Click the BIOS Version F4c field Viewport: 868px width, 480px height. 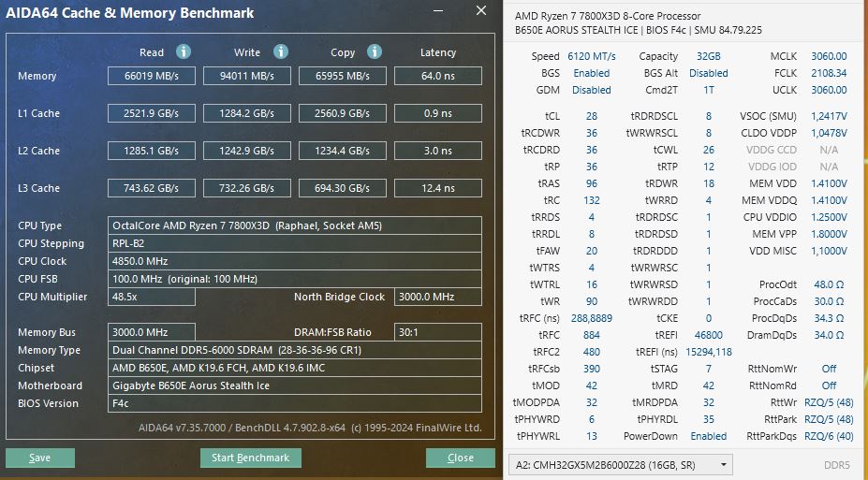coord(295,403)
